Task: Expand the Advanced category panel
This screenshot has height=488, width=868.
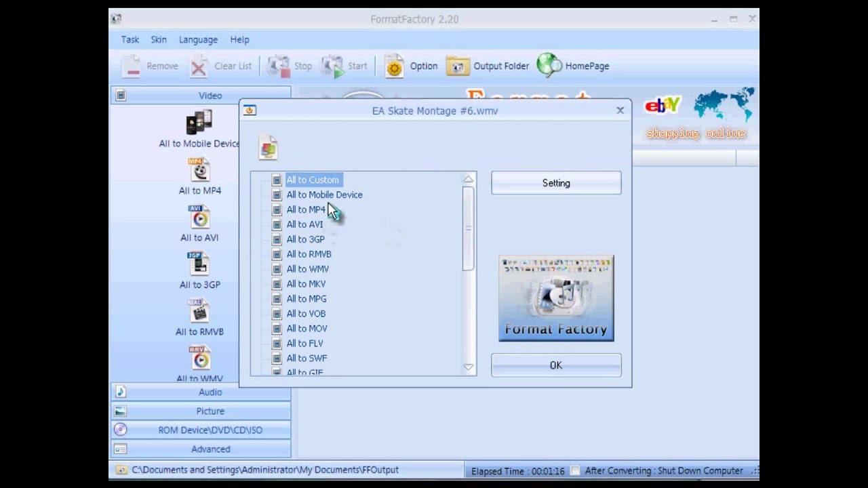Action: pyautogui.click(x=201, y=449)
